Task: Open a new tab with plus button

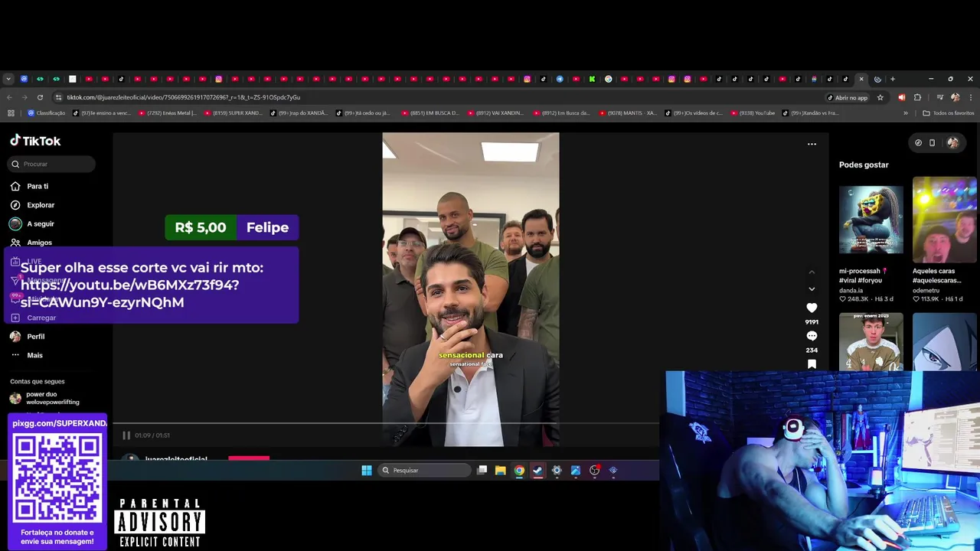Action: (x=893, y=79)
